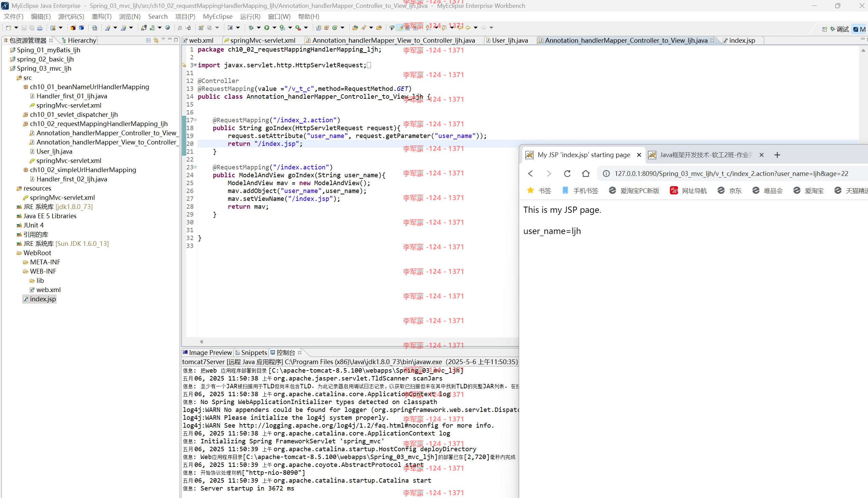Close the Annotation_handlerMapper_Controller_to_View_ljh.java editor tab
868x498 pixels.
(x=712, y=40)
